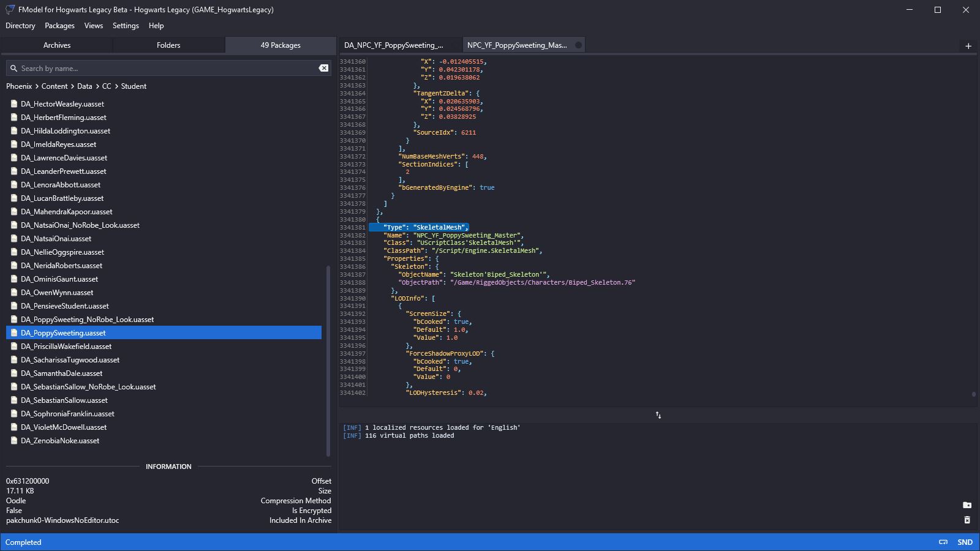This screenshot has height=551, width=980.
Task: Click the 0x631200000 offset value
Action: tap(28, 481)
